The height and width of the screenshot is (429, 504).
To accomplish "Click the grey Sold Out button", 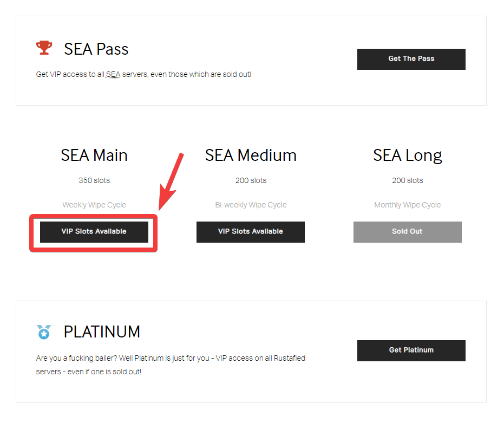I will click(x=407, y=232).
